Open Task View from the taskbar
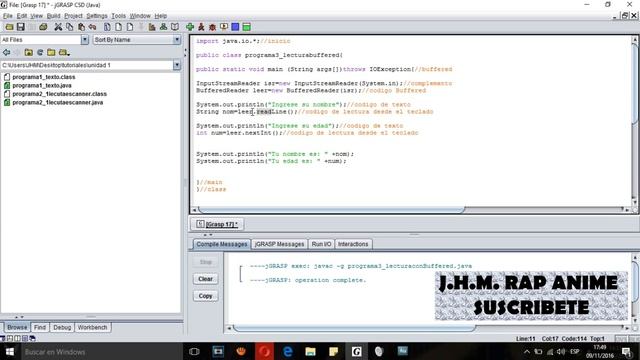Screen dimensions: 640x360 tap(194, 351)
